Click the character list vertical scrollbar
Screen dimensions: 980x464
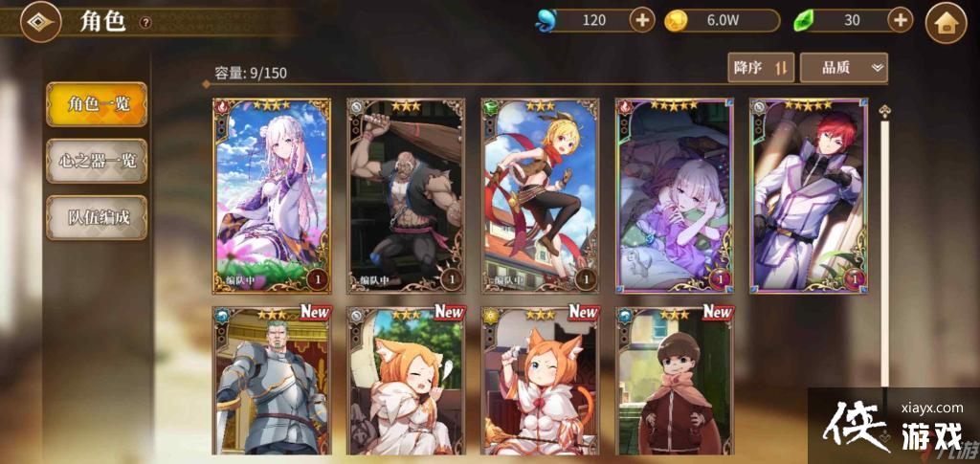[x=884, y=250]
